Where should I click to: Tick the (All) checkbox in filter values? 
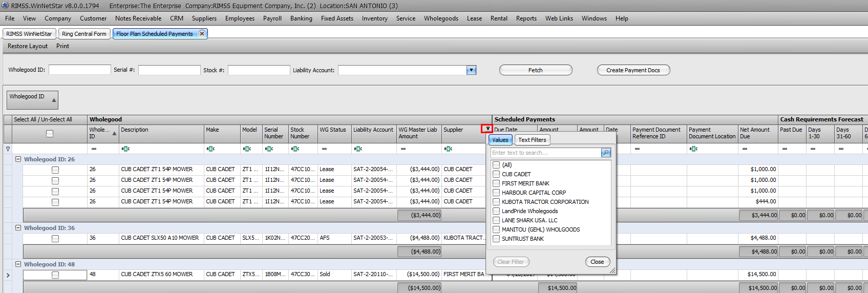coord(496,165)
